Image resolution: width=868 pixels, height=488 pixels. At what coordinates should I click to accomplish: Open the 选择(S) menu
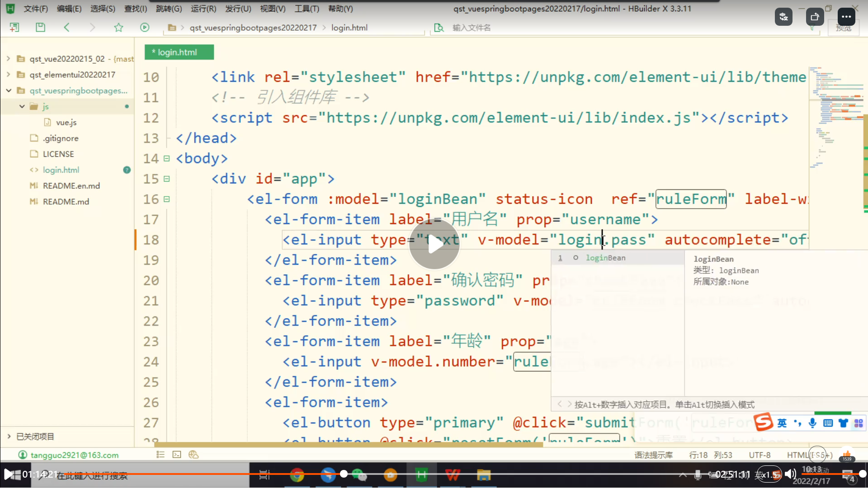(103, 9)
